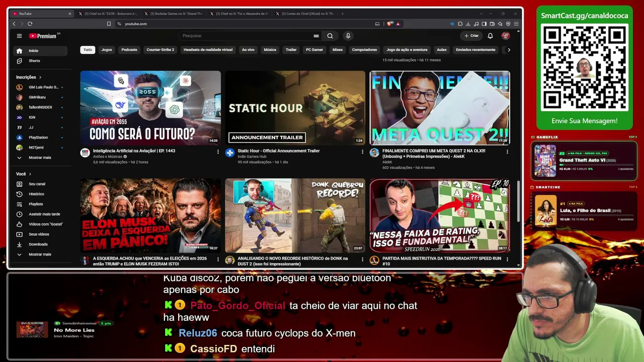Open options for the DONK record video

tap(362, 259)
